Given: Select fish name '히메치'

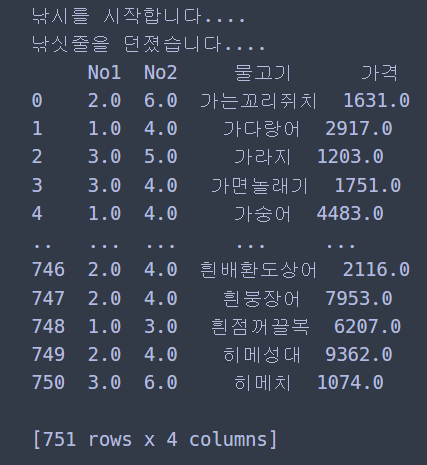Looking at the screenshot, I should (x=263, y=382).
